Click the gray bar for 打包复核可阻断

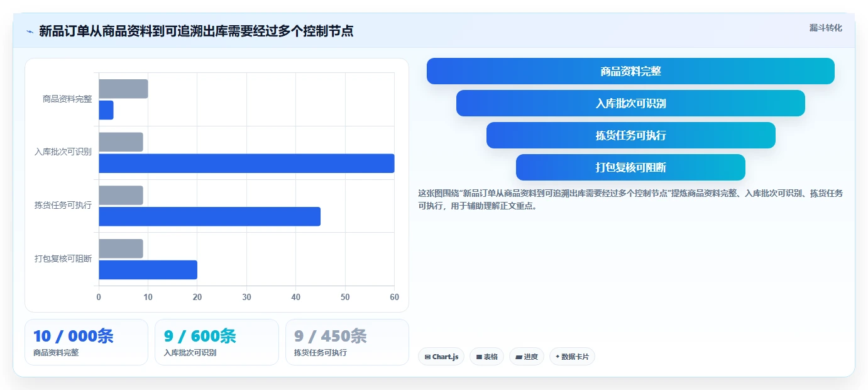tap(121, 248)
